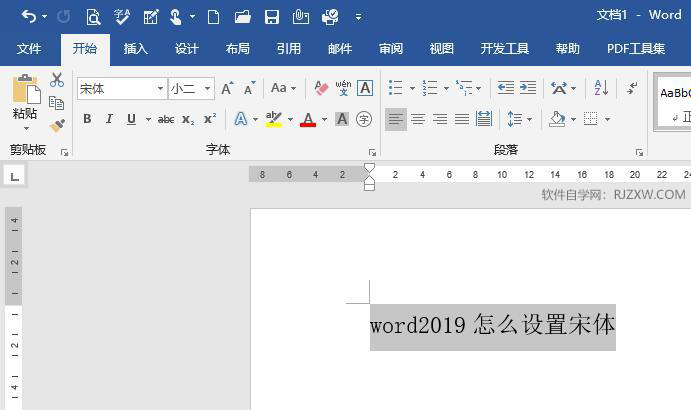The height and width of the screenshot is (410, 691).
Task: Save the document with the floppy icon
Action: (271, 17)
